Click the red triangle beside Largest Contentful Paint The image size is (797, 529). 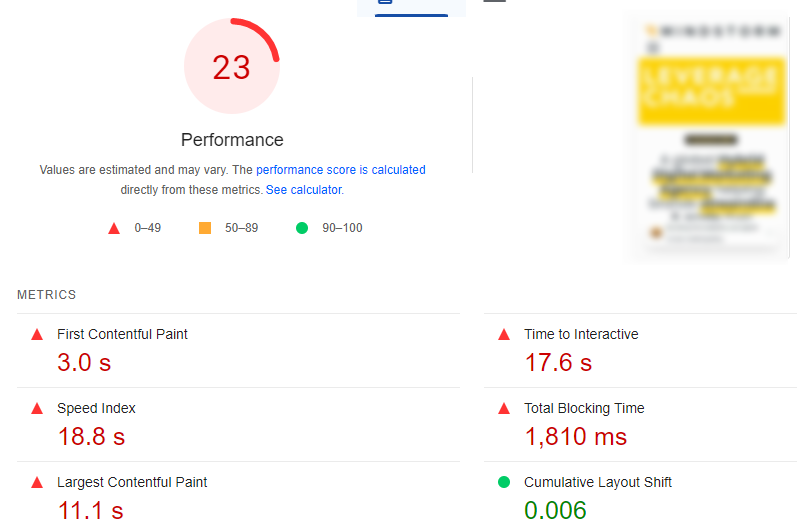(37, 483)
